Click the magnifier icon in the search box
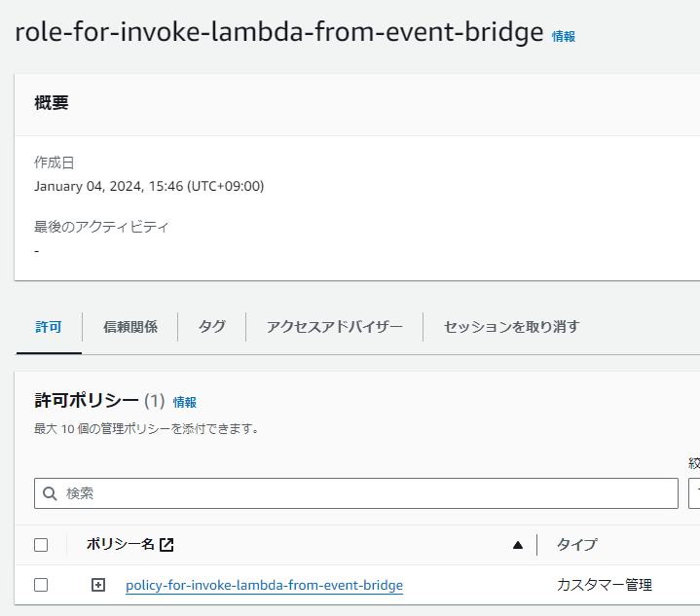Screen dimensions: 700x616 [50, 493]
